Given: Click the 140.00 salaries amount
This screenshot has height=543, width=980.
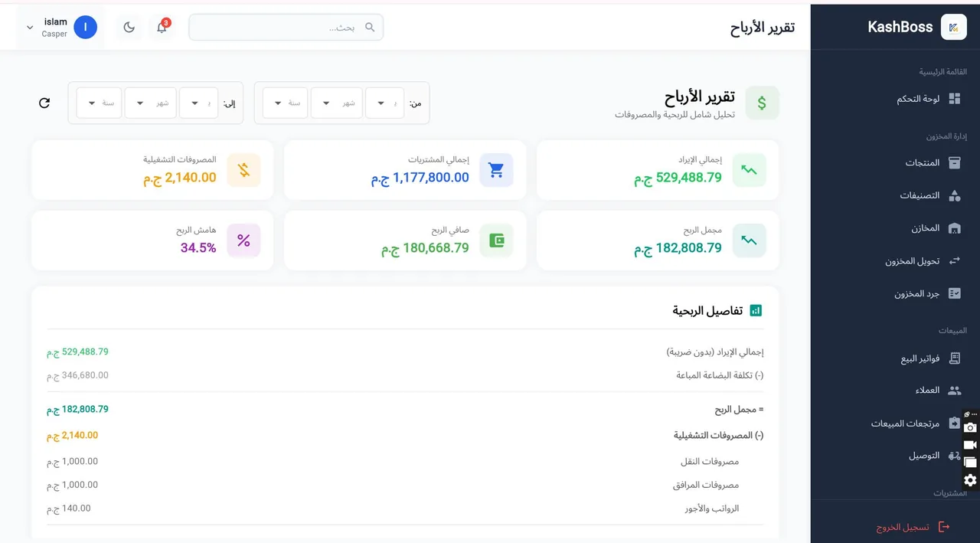Looking at the screenshot, I should [69, 508].
